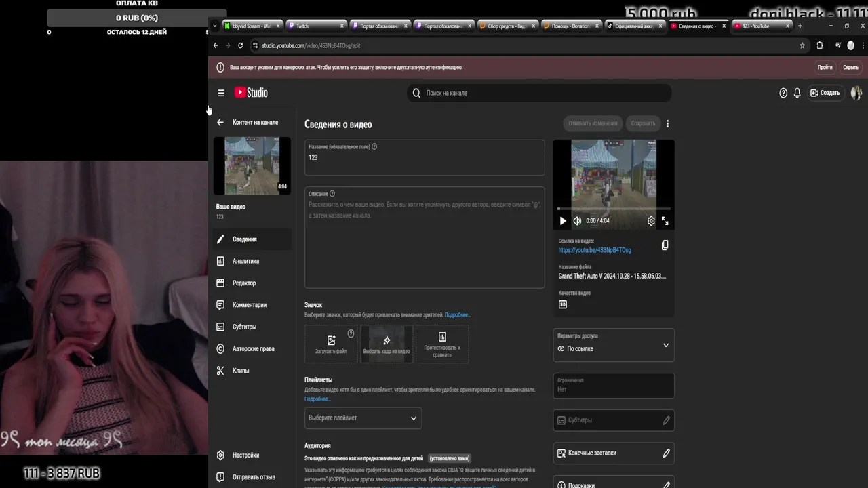Click Выбрать кадр из видео option

click(x=387, y=344)
